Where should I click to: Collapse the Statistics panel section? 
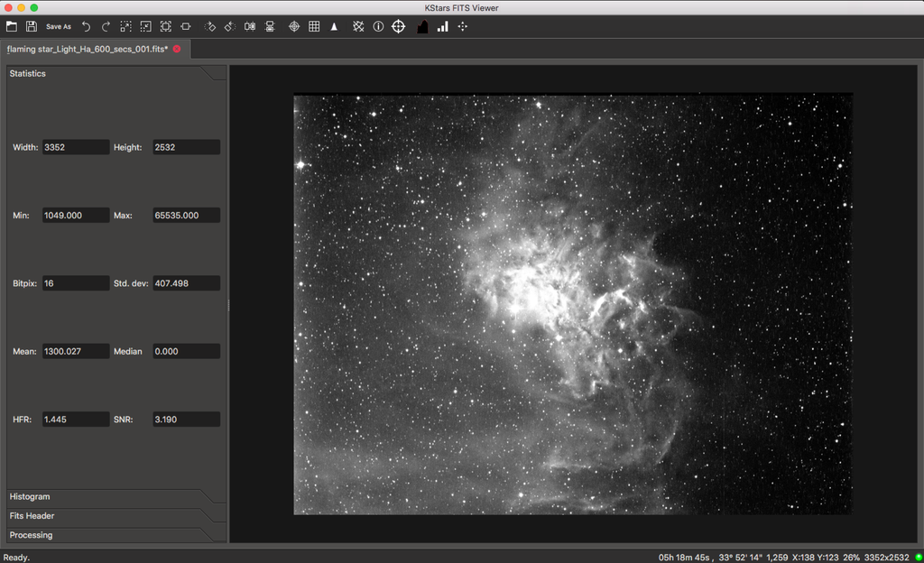tap(116, 74)
